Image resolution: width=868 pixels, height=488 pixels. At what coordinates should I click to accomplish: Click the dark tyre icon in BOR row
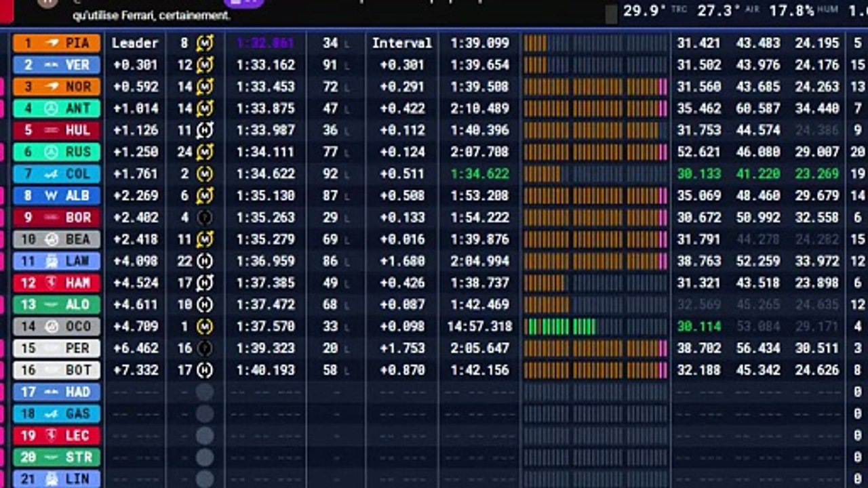(205, 218)
